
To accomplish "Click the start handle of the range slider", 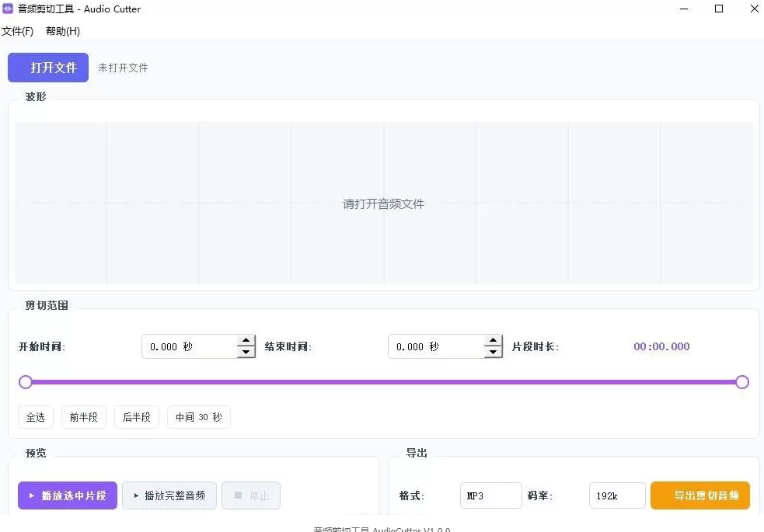I will (x=26, y=382).
